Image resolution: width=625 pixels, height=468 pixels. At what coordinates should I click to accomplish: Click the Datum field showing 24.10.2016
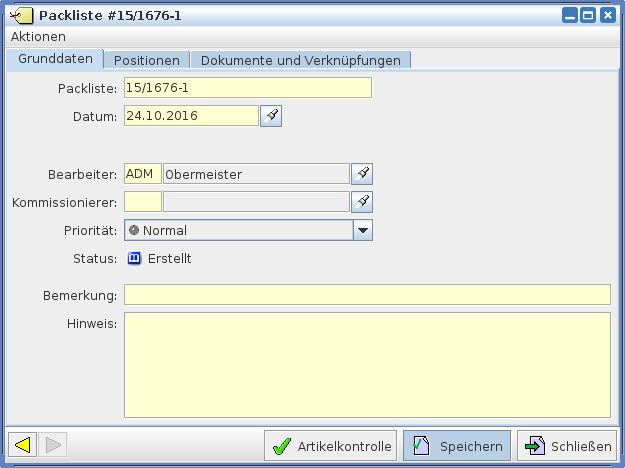point(190,116)
